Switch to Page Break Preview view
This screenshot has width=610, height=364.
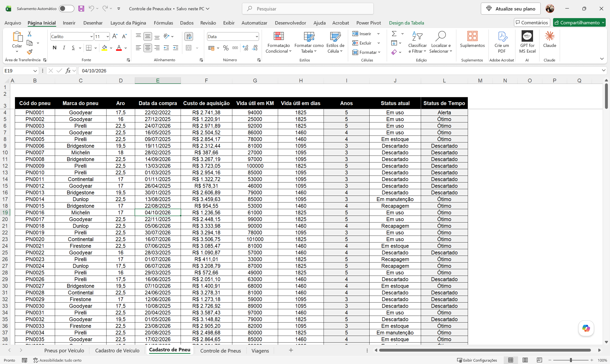click(539, 360)
